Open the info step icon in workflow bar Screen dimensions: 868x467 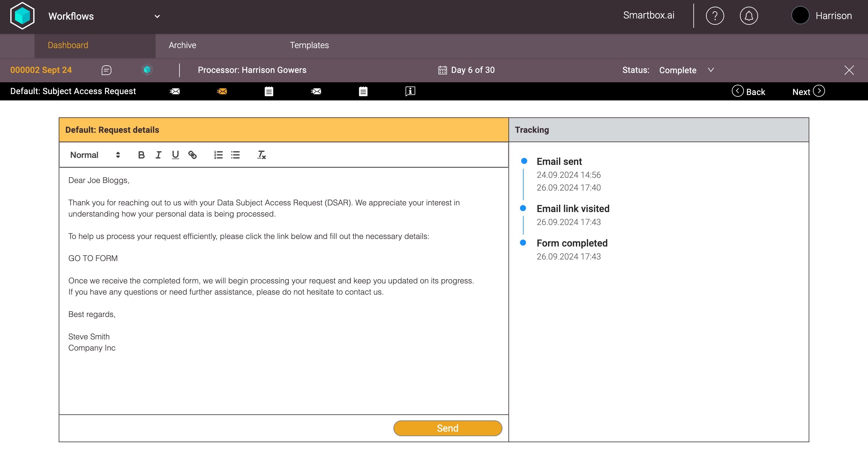[x=410, y=91]
